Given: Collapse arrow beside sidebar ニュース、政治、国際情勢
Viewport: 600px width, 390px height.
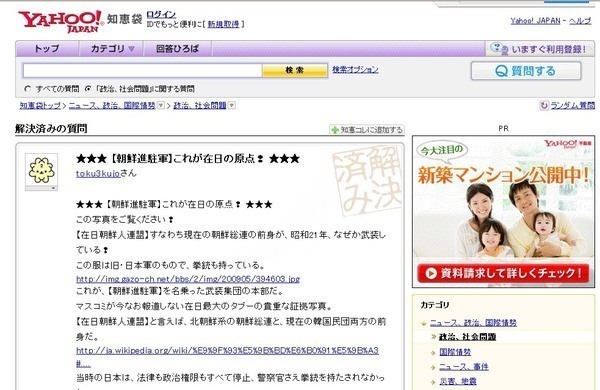Looking at the screenshot, I should point(424,323).
